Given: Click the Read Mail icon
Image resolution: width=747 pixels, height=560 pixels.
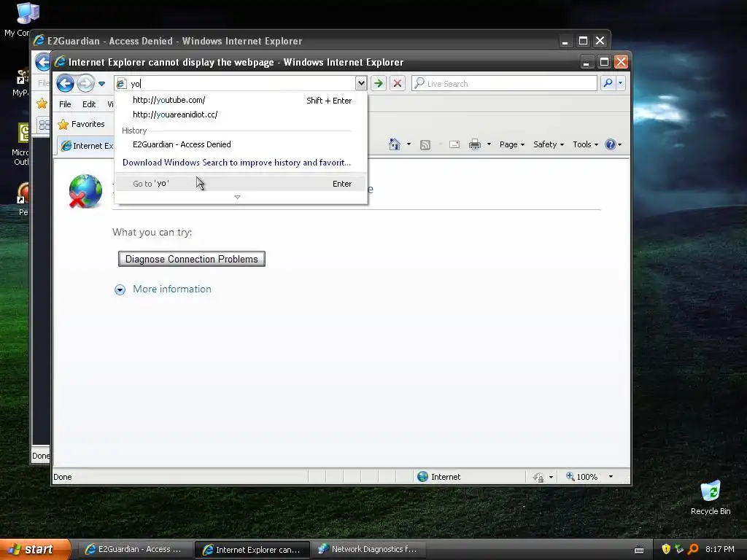Looking at the screenshot, I should click(454, 144).
